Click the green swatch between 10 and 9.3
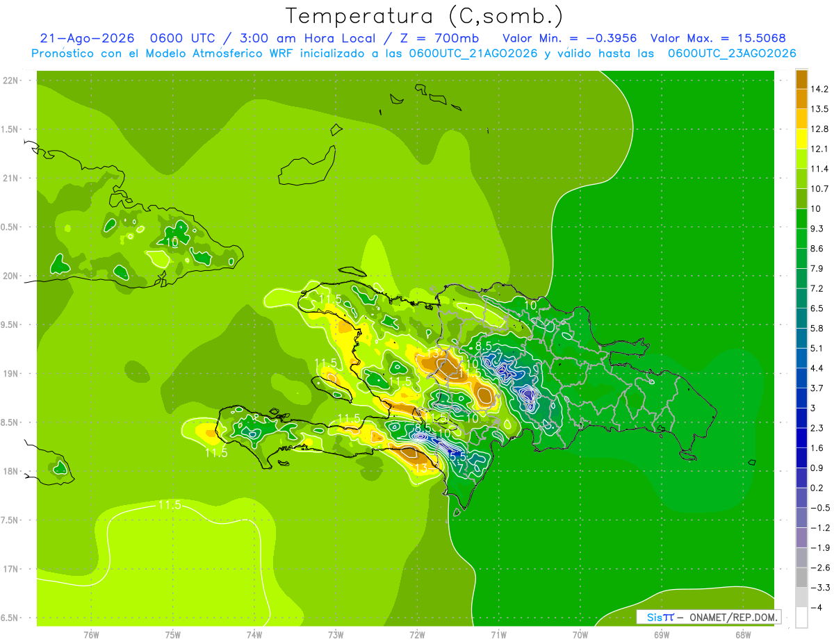 (801, 218)
